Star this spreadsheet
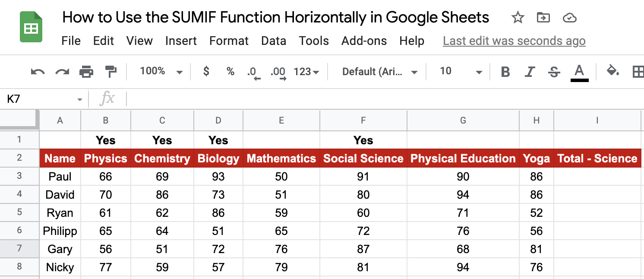644x279 pixels. coord(518,18)
